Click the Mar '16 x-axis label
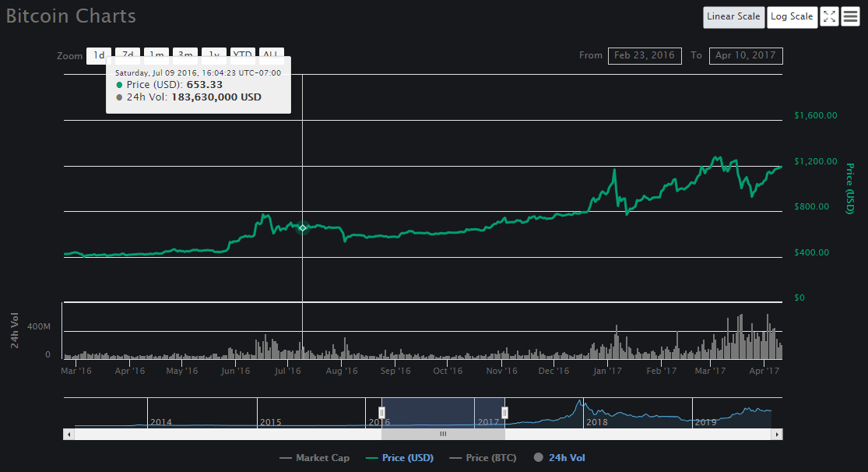The height and width of the screenshot is (472, 868). pos(76,371)
